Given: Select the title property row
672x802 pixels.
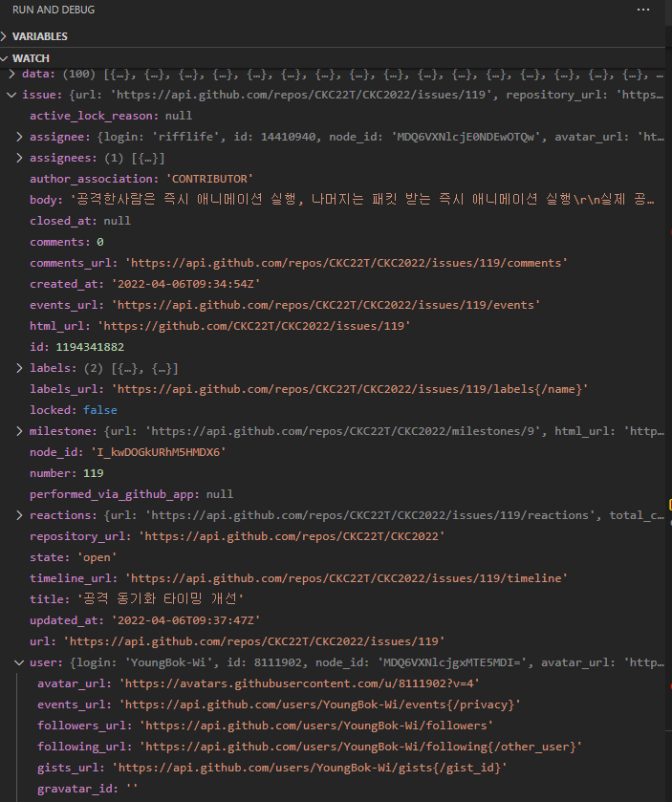Looking at the screenshot, I should [x=138, y=599].
